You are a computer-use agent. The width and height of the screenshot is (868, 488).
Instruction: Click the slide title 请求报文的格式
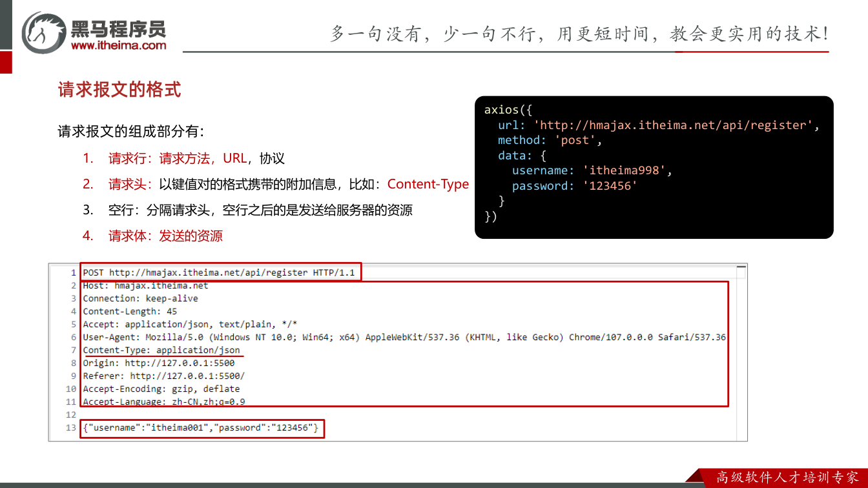(119, 89)
